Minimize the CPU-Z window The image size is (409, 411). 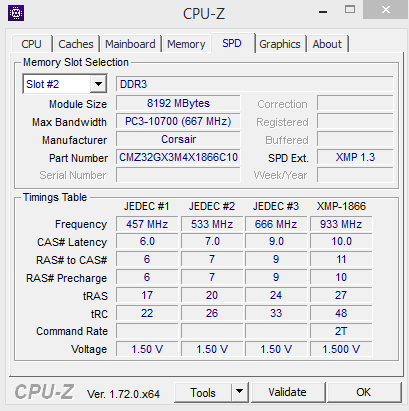[323, 13]
